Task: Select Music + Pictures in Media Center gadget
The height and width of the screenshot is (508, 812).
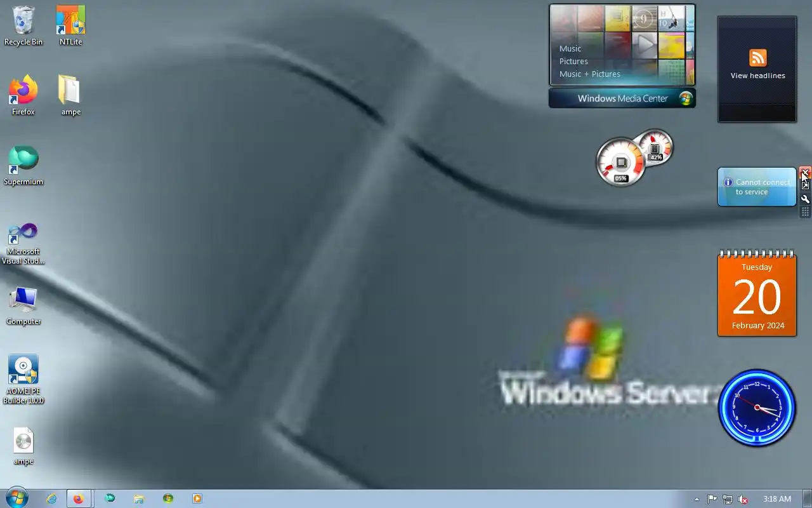Action: click(590, 74)
